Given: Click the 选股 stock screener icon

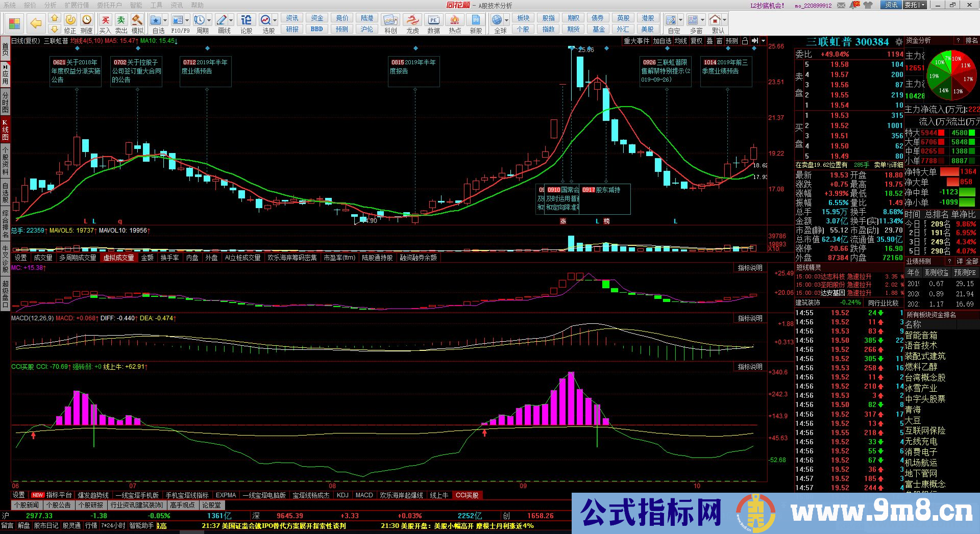Looking at the screenshot, I should coord(264,19).
